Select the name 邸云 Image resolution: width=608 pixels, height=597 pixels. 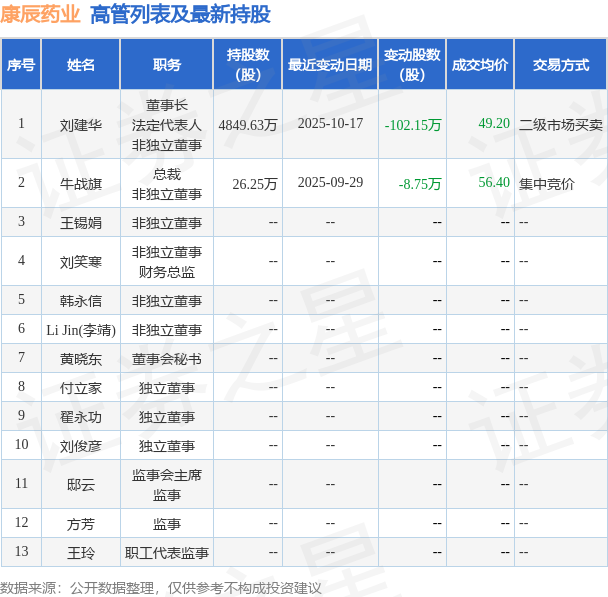[81, 485]
